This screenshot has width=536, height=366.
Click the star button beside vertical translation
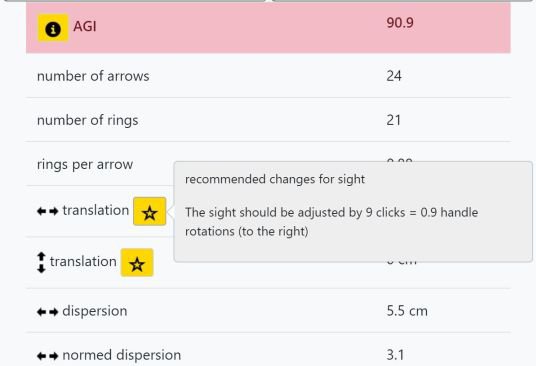pos(137,262)
